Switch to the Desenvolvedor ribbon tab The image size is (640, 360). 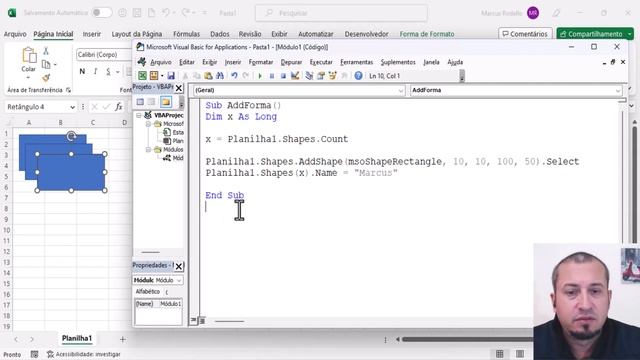(367, 34)
